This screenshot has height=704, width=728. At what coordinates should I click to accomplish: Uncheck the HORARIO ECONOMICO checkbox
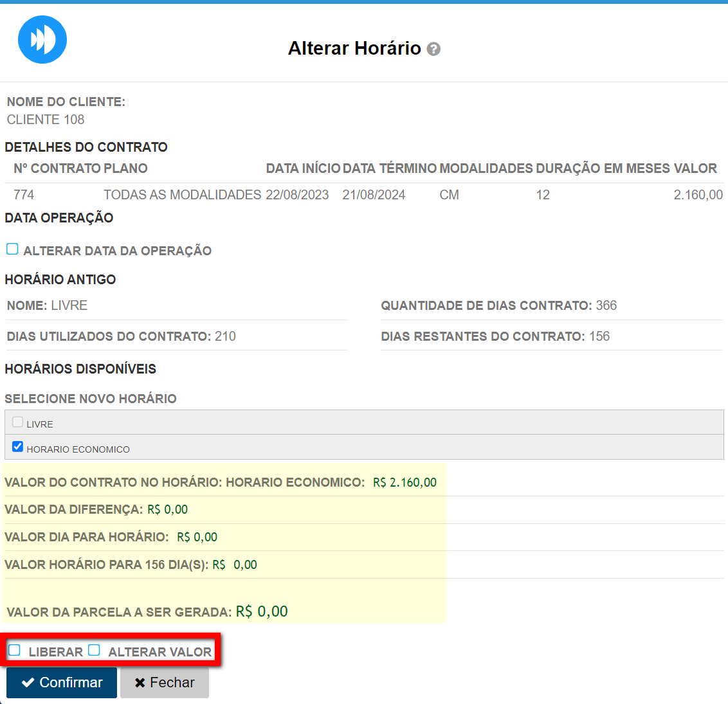[x=18, y=447]
